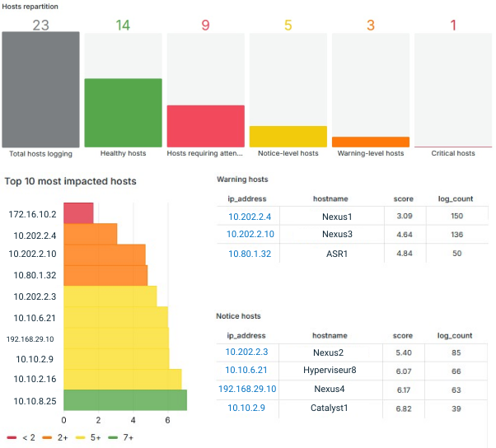Sort Warning hosts by log_count column
The image size is (496, 448).
pos(455,198)
